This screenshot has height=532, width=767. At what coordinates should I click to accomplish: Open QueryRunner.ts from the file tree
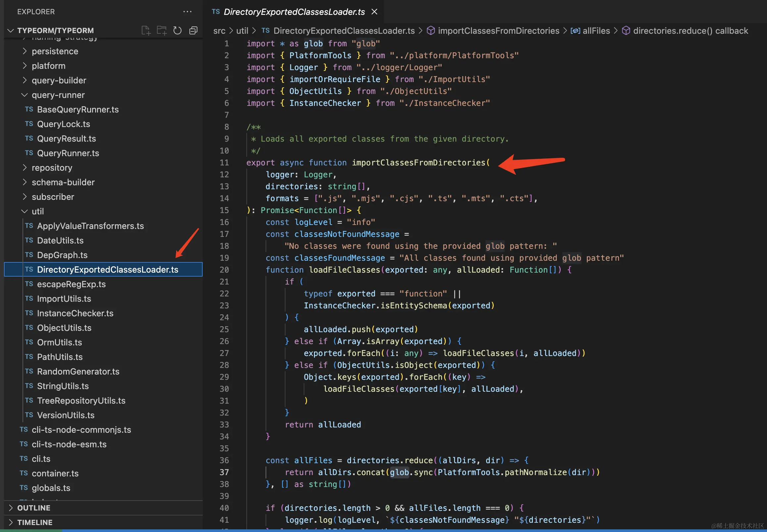(x=68, y=153)
